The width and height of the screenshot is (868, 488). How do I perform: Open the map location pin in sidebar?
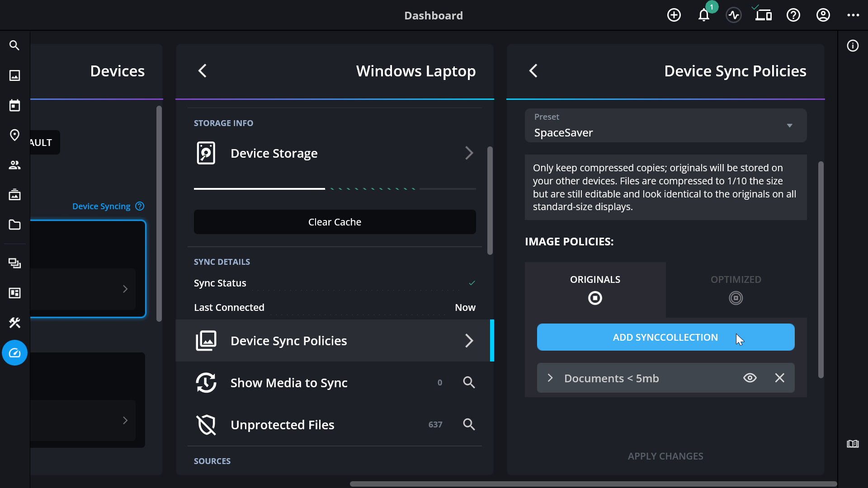(14, 135)
